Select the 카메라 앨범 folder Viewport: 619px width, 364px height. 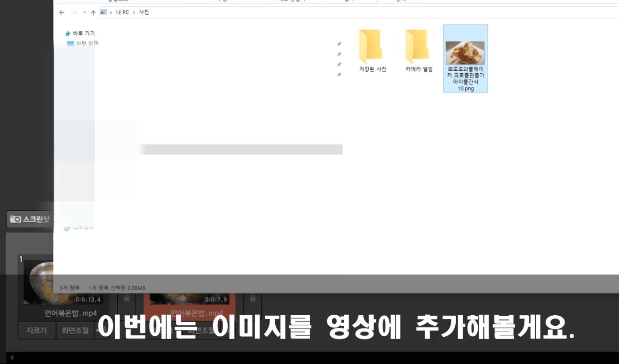(x=419, y=51)
